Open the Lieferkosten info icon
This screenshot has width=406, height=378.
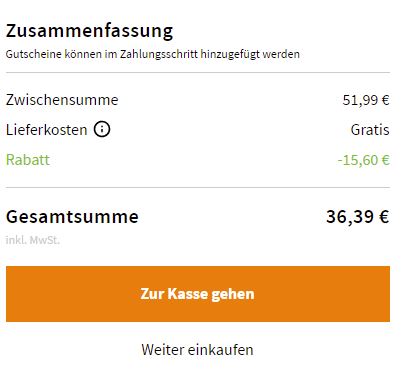point(102,129)
